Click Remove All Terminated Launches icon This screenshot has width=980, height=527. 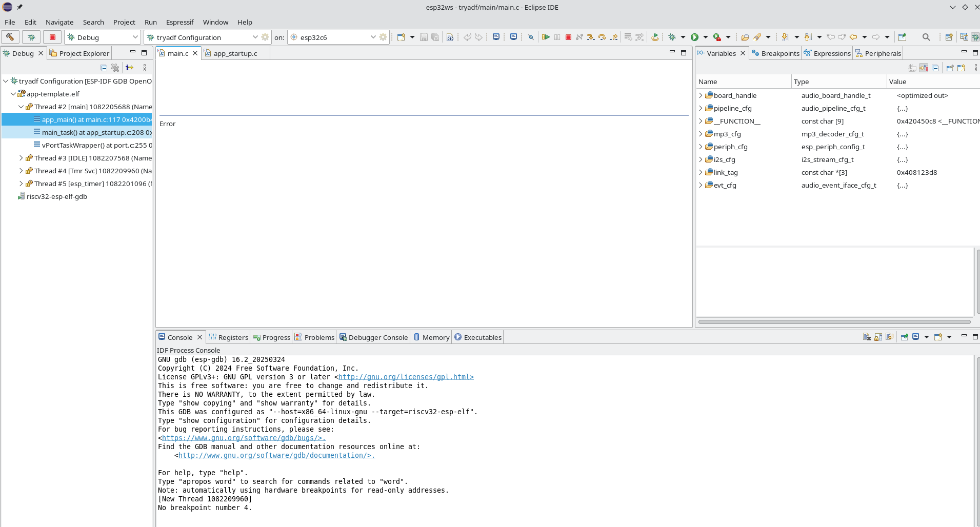point(115,68)
